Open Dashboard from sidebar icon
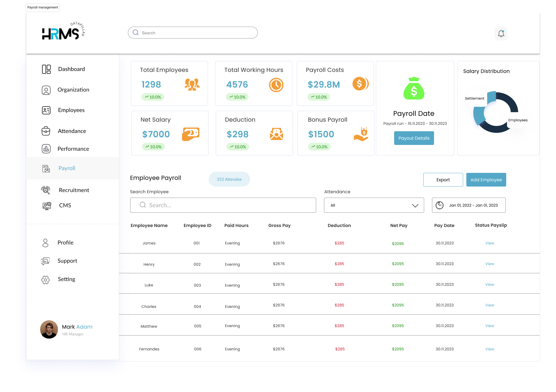 [x=46, y=69]
